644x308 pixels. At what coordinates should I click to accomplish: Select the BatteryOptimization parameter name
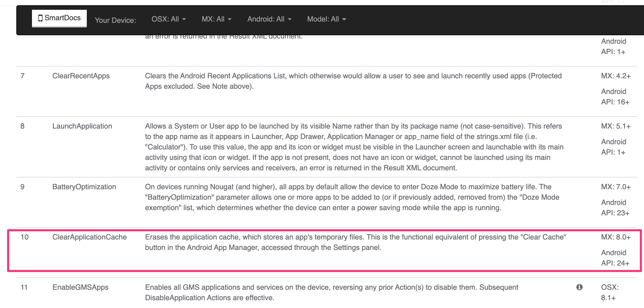[84, 187]
